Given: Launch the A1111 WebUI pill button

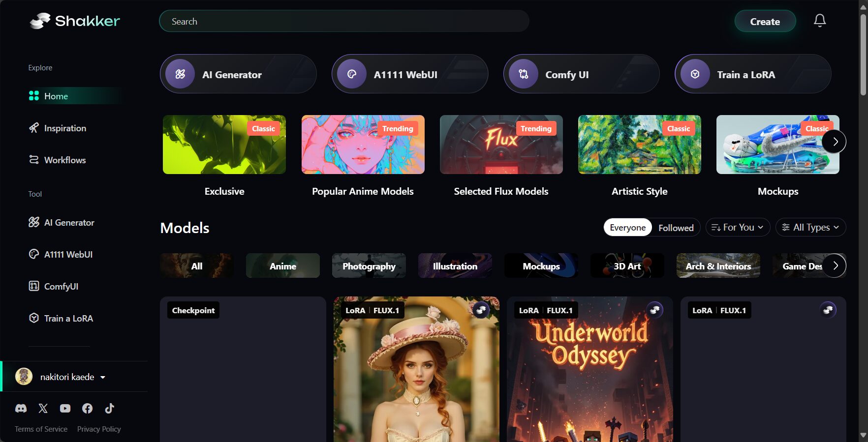Looking at the screenshot, I should pyautogui.click(x=410, y=74).
